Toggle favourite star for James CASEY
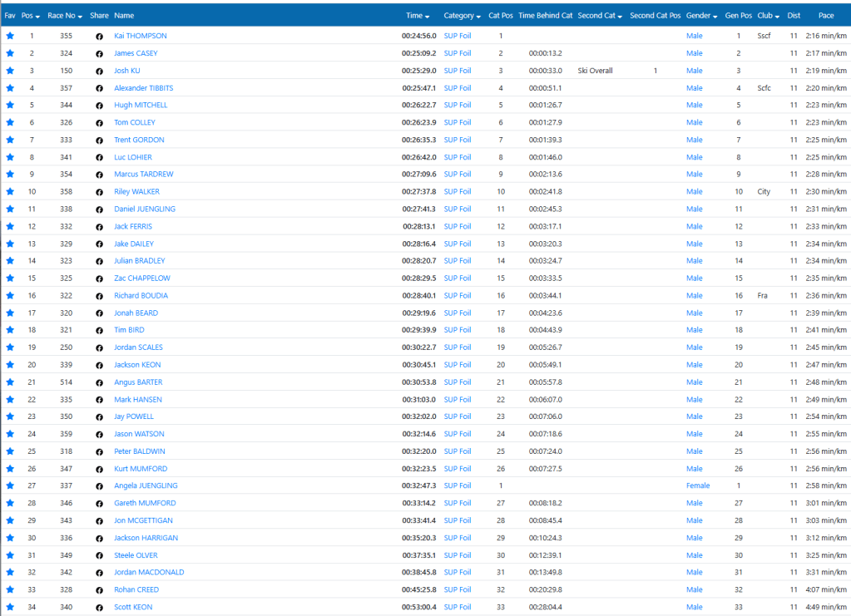The image size is (851, 616). 10,53
